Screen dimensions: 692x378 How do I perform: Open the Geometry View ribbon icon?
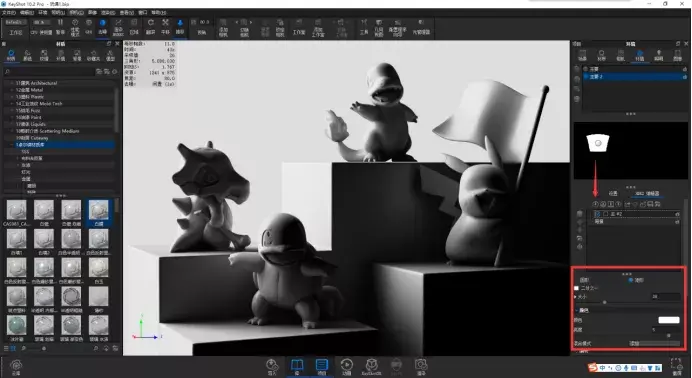(x=379, y=27)
